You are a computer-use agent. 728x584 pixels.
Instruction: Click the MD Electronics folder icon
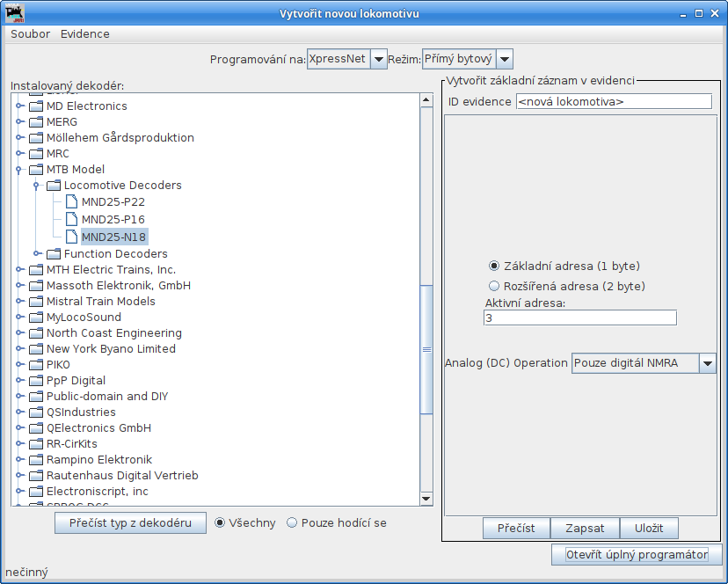(x=36, y=106)
